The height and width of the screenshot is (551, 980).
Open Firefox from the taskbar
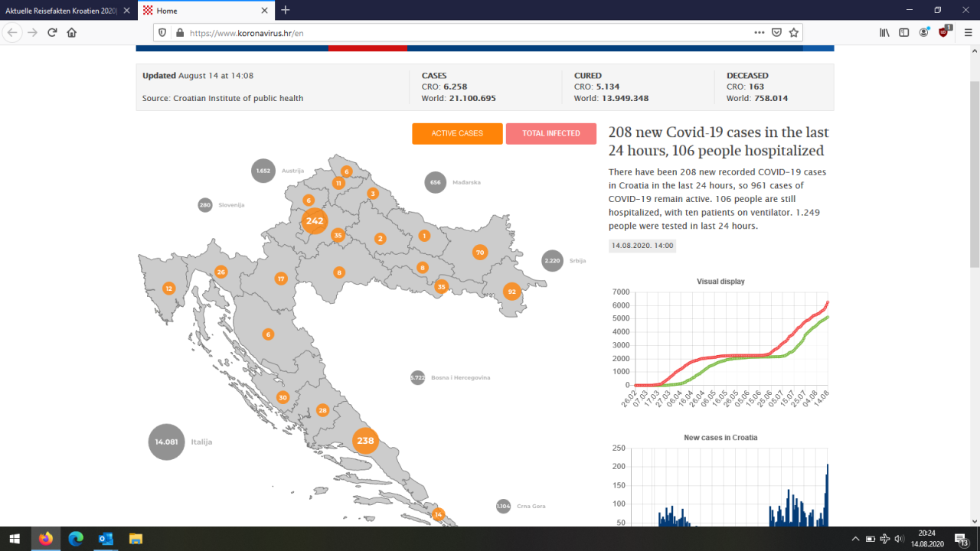pos(46,539)
